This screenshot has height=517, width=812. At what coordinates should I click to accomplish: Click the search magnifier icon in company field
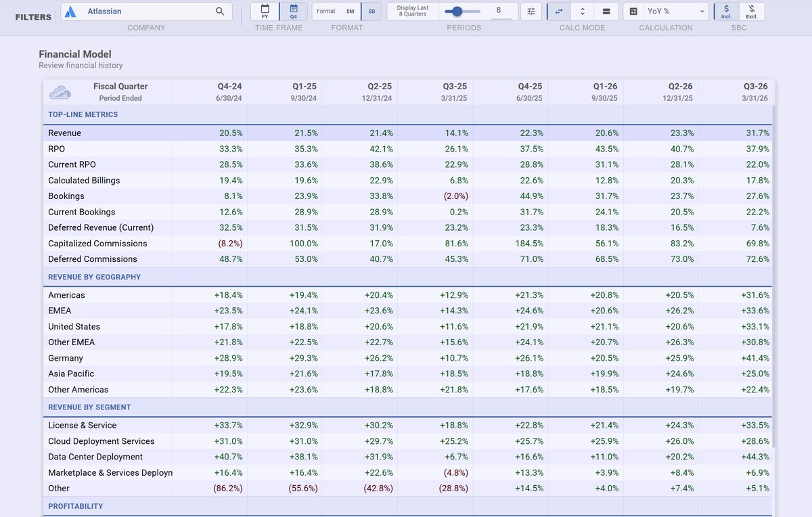tap(220, 12)
